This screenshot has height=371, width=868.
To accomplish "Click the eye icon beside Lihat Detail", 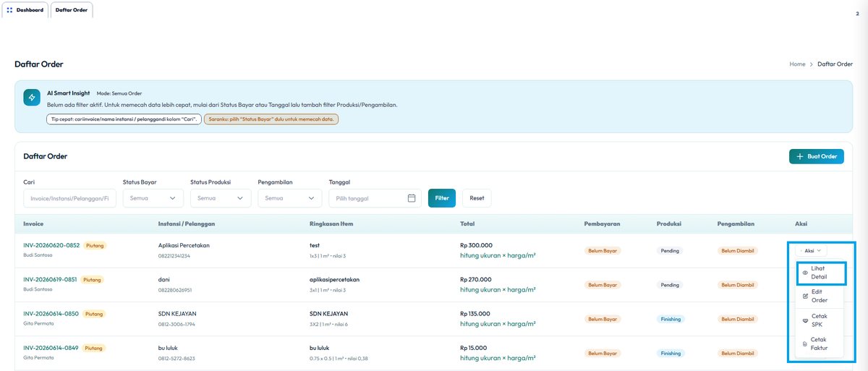I will (805, 273).
